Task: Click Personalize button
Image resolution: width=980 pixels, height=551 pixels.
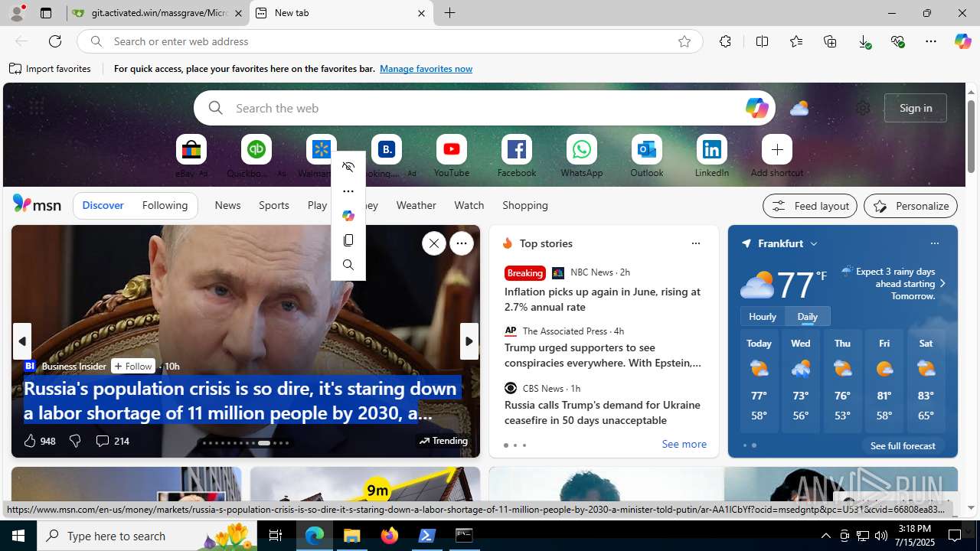Action: pyautogui.click(x=911, y=206)
